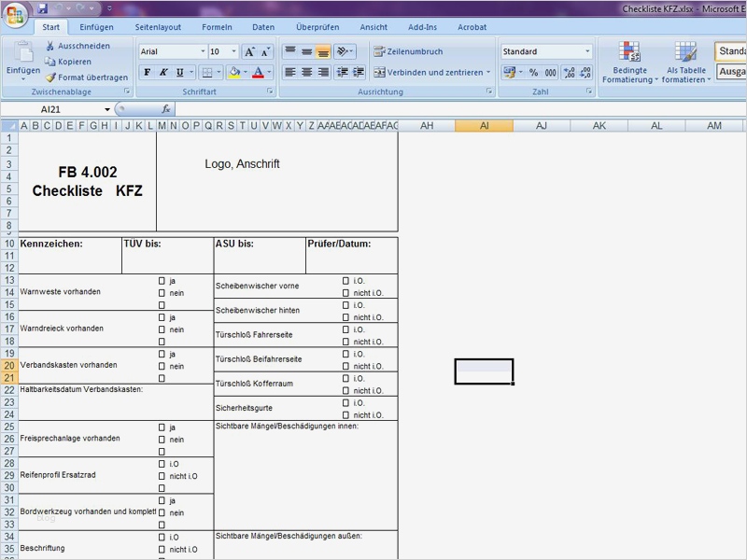Image resolution: width=747 pixels, height=560 pixels.
Task: Expand the Name Box dropdown arrow
Action: [107, 109]
